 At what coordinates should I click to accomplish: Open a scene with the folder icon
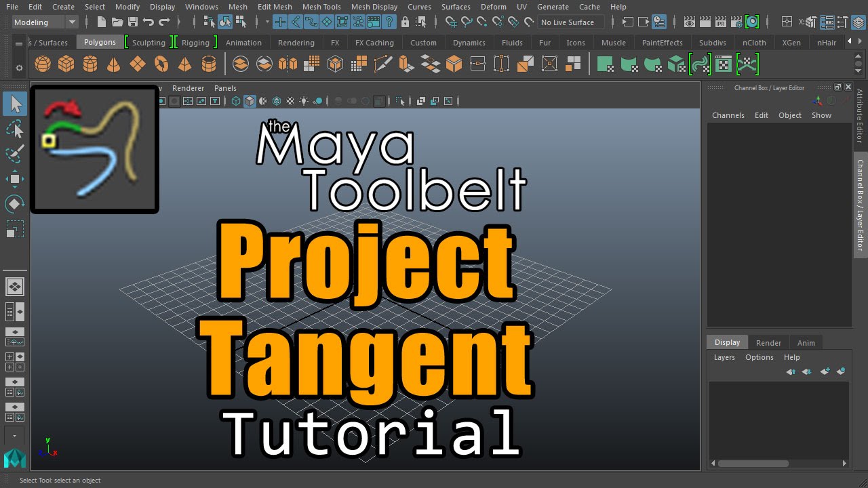(118, 22)
